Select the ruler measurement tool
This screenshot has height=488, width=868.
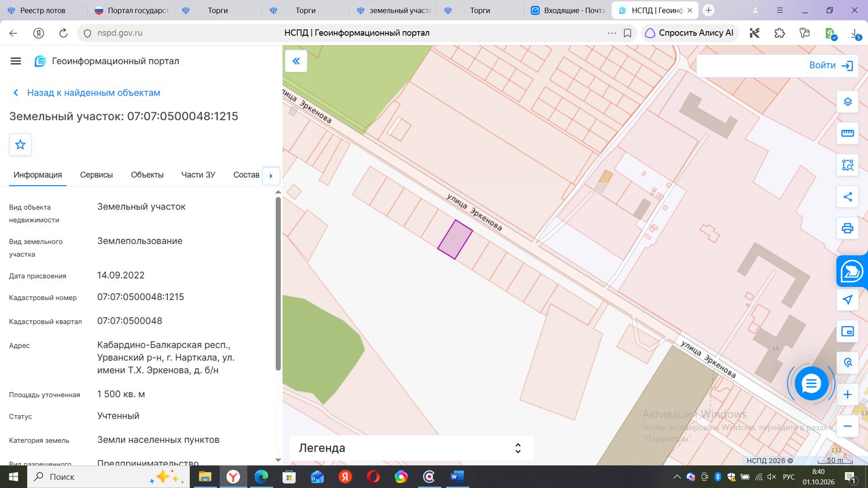point(847,134)
